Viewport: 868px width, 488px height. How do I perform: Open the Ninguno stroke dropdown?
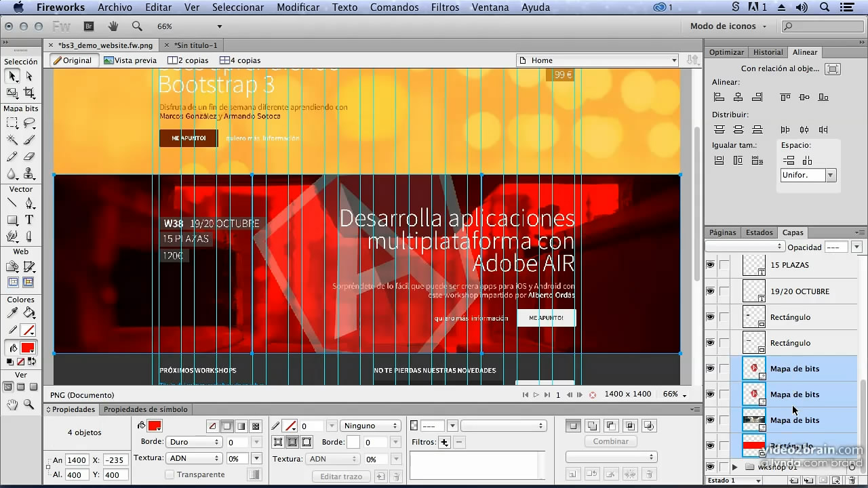pyautogui.click(x=370, y=426)
